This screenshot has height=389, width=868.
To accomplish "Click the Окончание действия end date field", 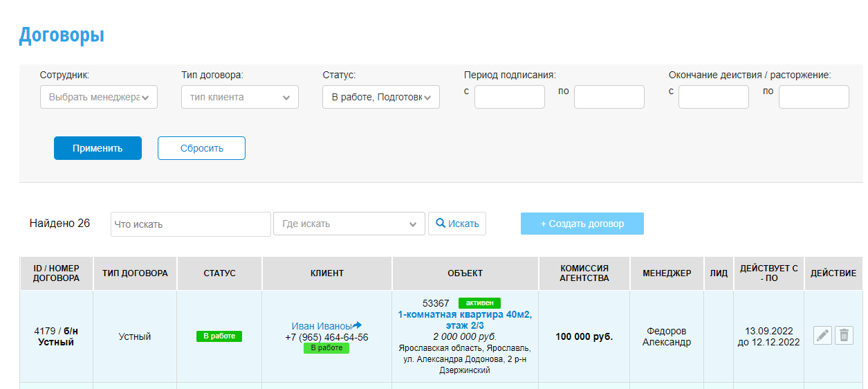I will 814,97.
